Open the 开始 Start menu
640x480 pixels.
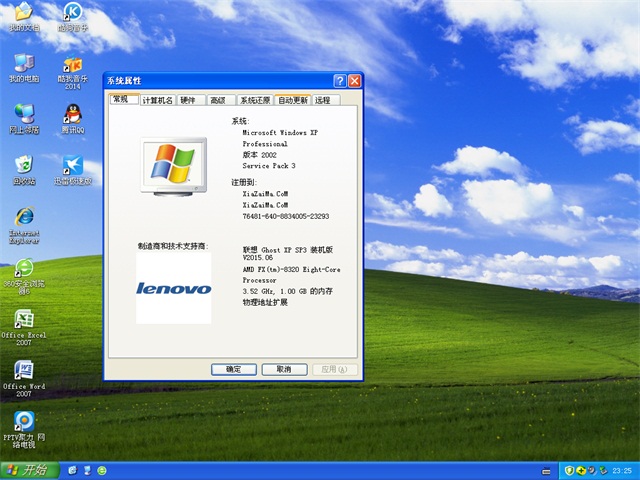point(28,470)
